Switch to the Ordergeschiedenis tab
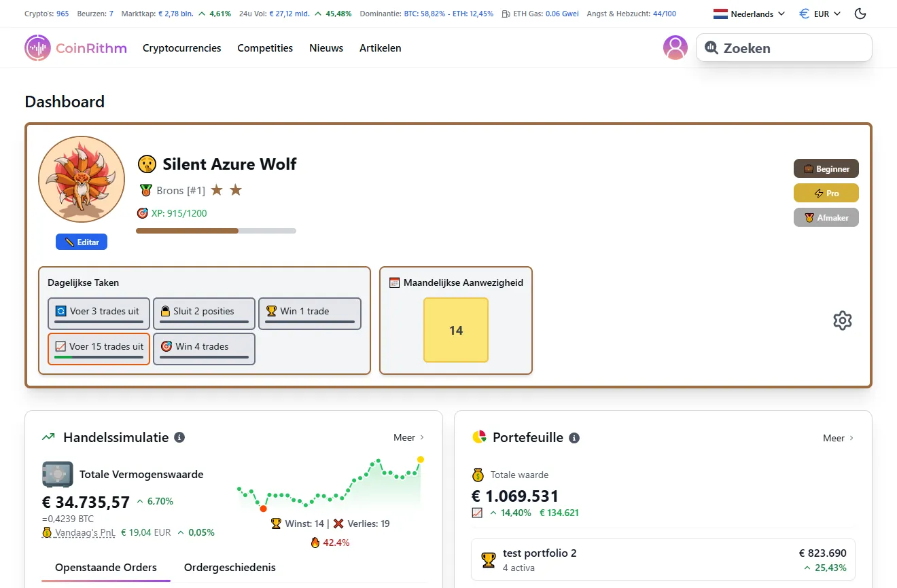This screenshot has width=897, height=588. [229, 567]
